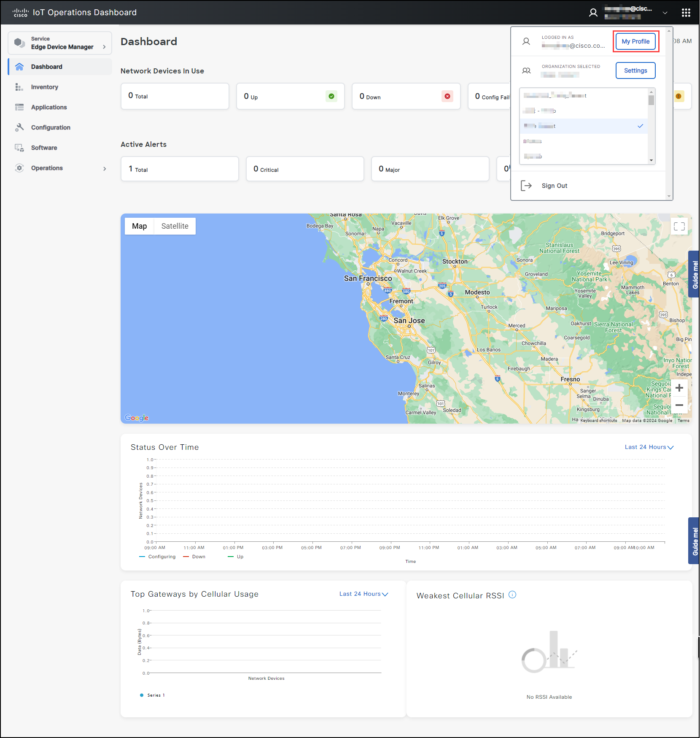Click the user account icon in header
The image size is (700, 738).
click(593, 13)
